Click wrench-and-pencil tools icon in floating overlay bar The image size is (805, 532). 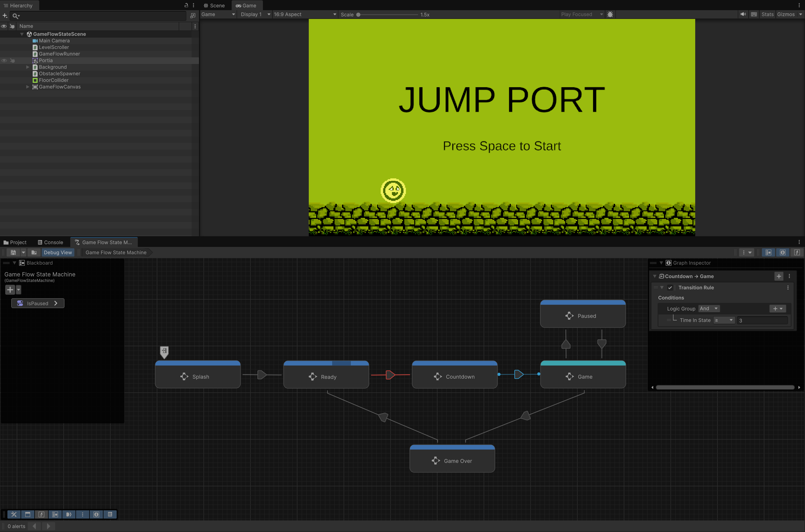coord(14,514)
